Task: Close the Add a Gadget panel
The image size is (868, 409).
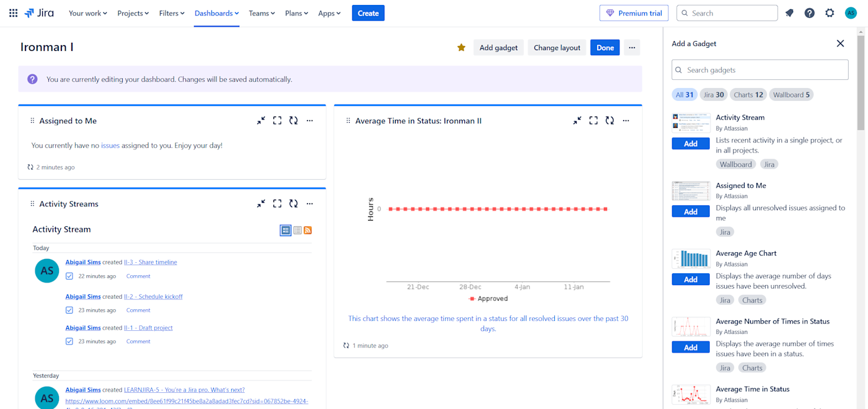Action: [x=840, y=43]
